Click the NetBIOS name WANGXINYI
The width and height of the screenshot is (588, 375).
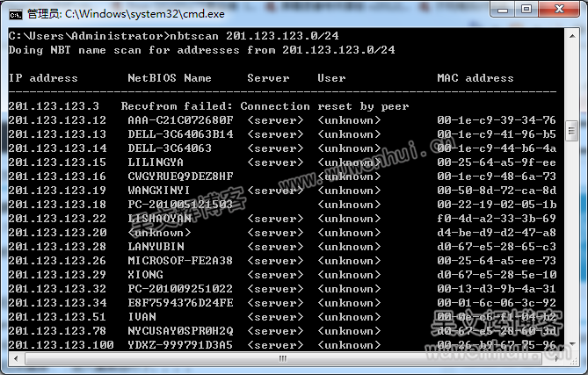159,191
